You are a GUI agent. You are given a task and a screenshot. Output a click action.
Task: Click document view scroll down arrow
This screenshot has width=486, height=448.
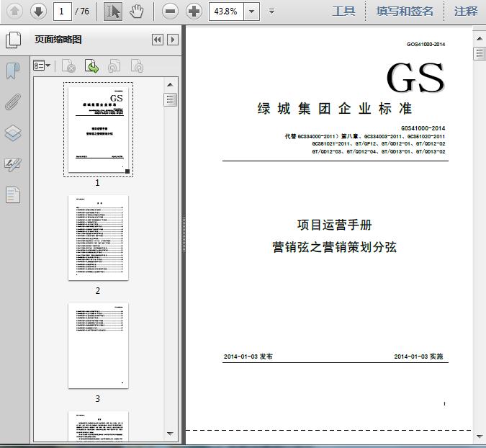(x=480, y=436)
